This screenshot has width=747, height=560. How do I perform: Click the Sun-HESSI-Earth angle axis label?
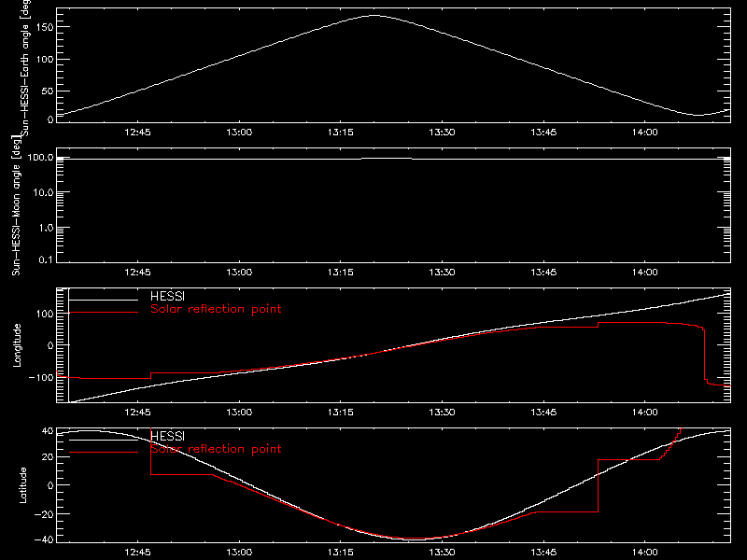tap(25, 68)
